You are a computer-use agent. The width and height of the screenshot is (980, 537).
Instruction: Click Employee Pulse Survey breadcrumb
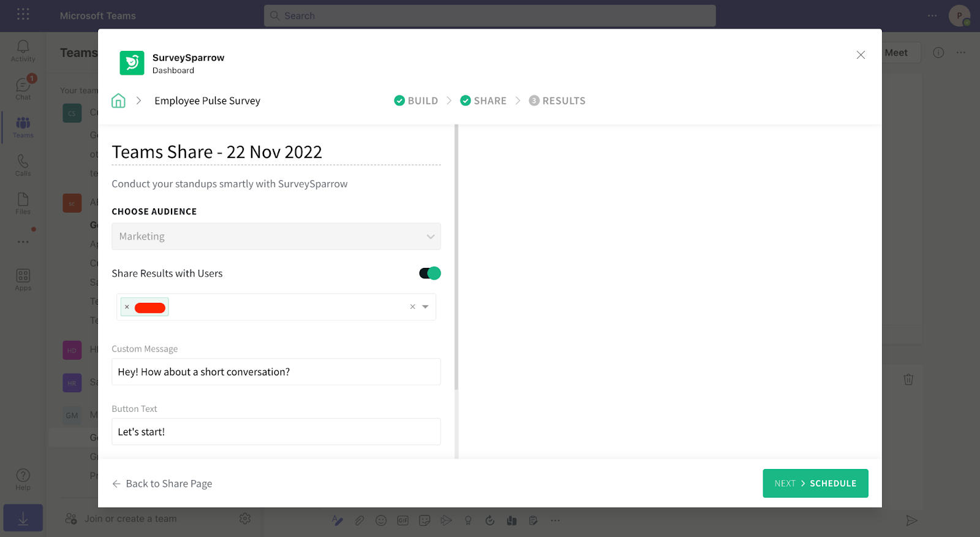point(208,101)
